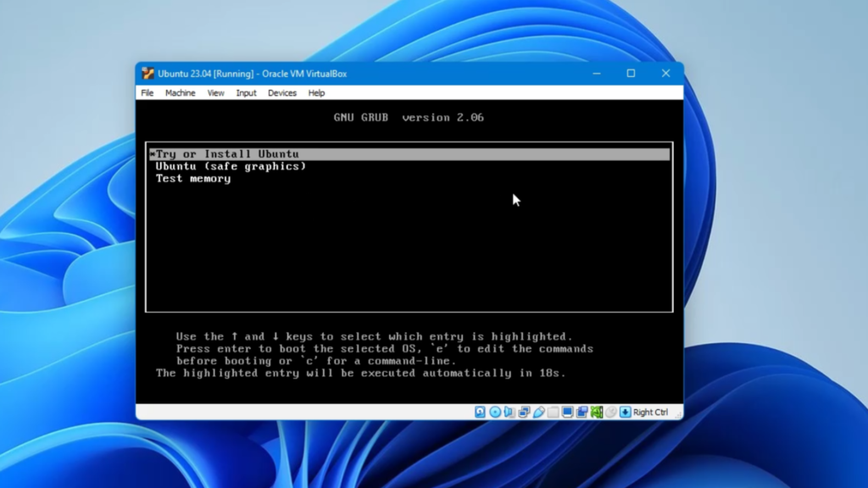Viewport: 868px width, 488px height.
Task: Click the 'Ubuntu 23.04 [Running]' window title
Action: tap(205, 74)
